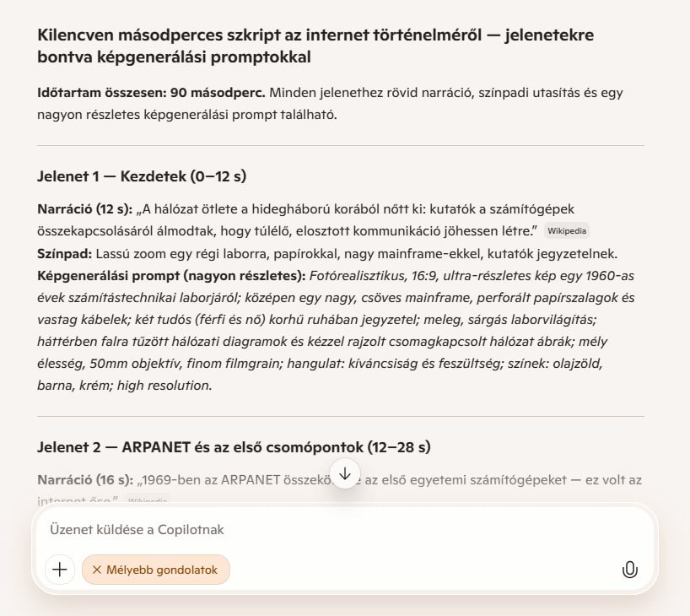The width and height of the screenshot is (690, 616).
Task: Click the Jelenet 2 — ARPANET heading
Action: click(x=234, y=446)
